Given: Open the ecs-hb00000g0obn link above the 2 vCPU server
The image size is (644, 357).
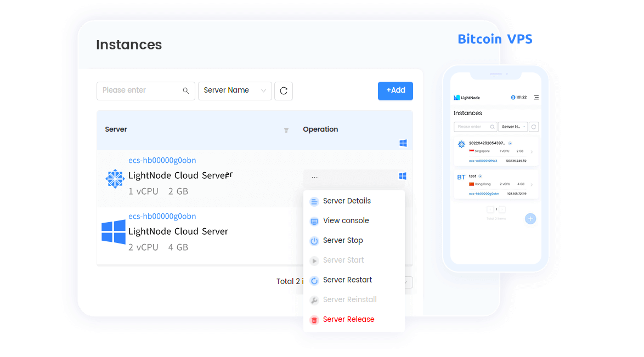Looking at the screenshot, I should [x=162, y=216].
